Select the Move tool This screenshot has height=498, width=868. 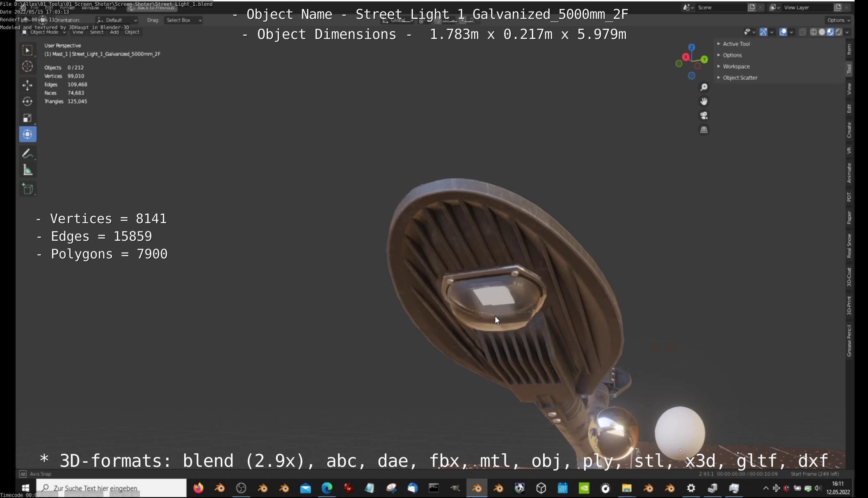(27, 85)
